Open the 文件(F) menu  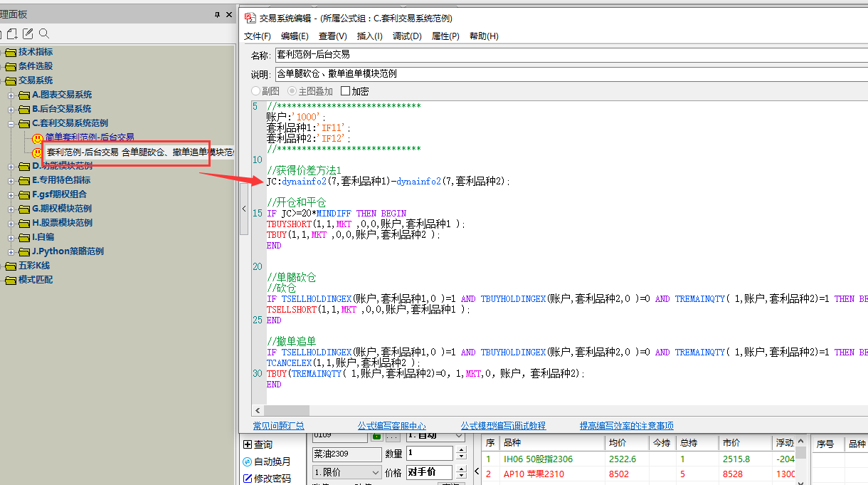pos(258,36)
